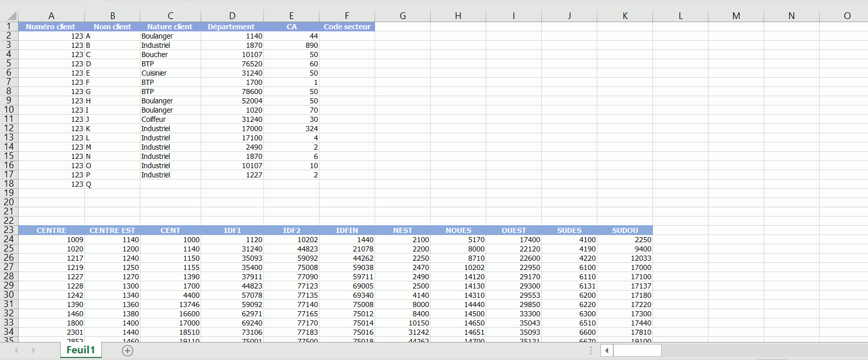This screenshot has height=360, width=868.
Task: Select column K by its header
Action: tap(625, 16)
